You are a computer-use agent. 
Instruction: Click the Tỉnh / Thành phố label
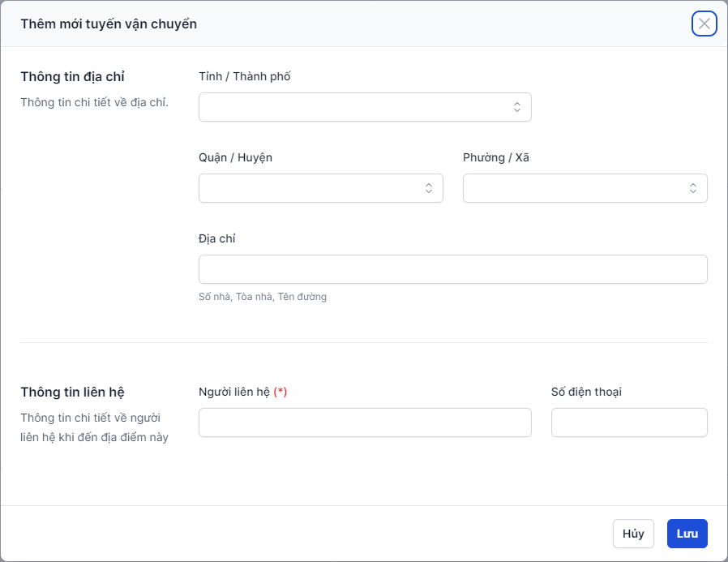(244, 76)
